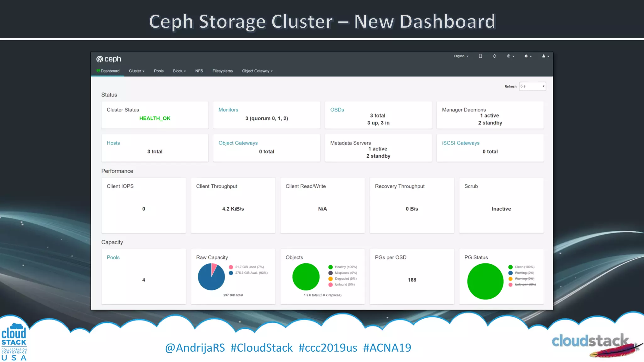Open the iSCSI Gateways link
Screen dimensions: 644x362
click(x=461, y=143)
